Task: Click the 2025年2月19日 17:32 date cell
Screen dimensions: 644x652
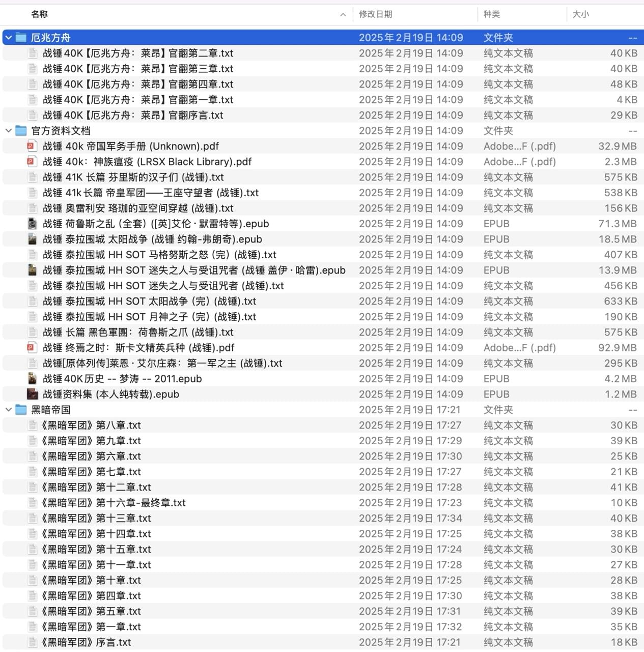Action: click(410, 627)
